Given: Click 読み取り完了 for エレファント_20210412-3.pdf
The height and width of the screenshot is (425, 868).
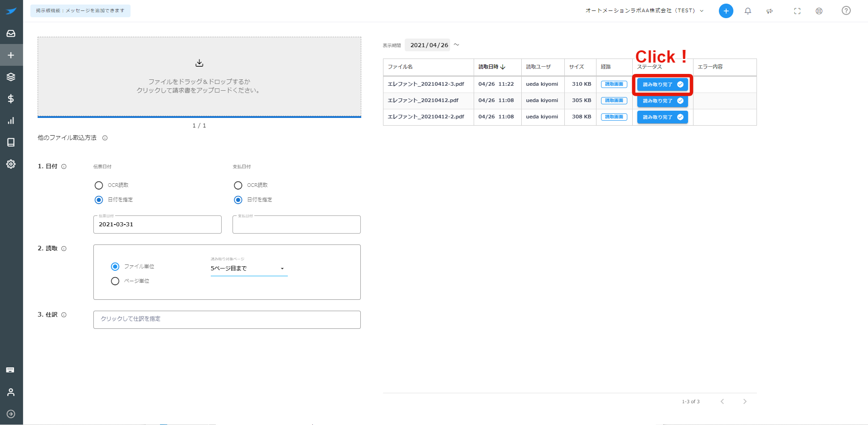Looking at the screenshot, I should click(x=662, y=84).
